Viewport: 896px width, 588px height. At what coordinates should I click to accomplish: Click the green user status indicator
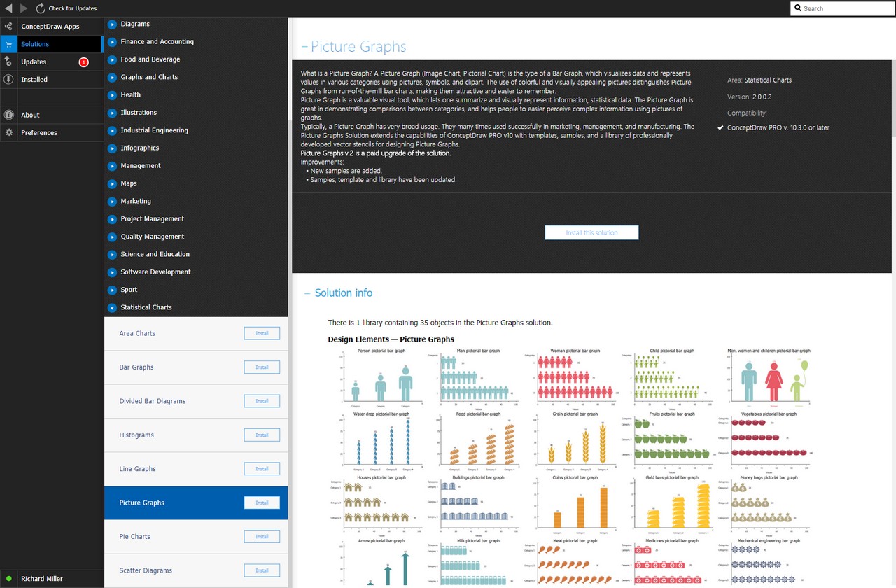tap(8, 579)
